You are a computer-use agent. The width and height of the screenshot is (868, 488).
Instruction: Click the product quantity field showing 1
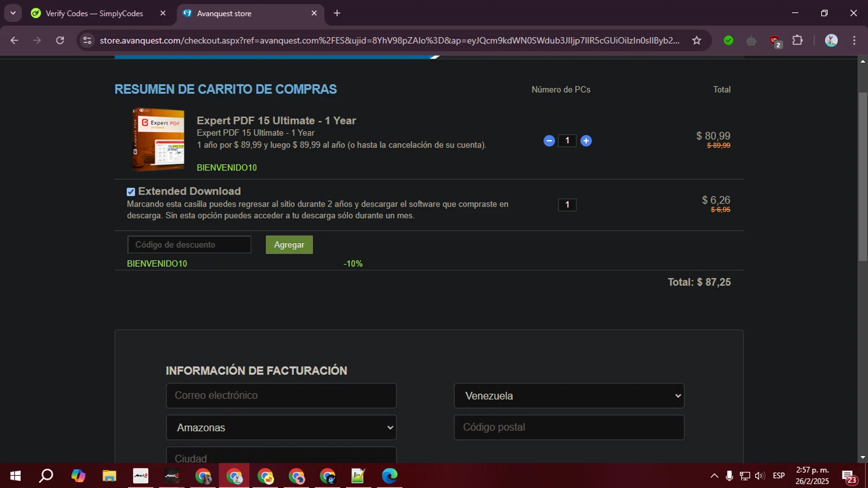click(x=567, y=141)
